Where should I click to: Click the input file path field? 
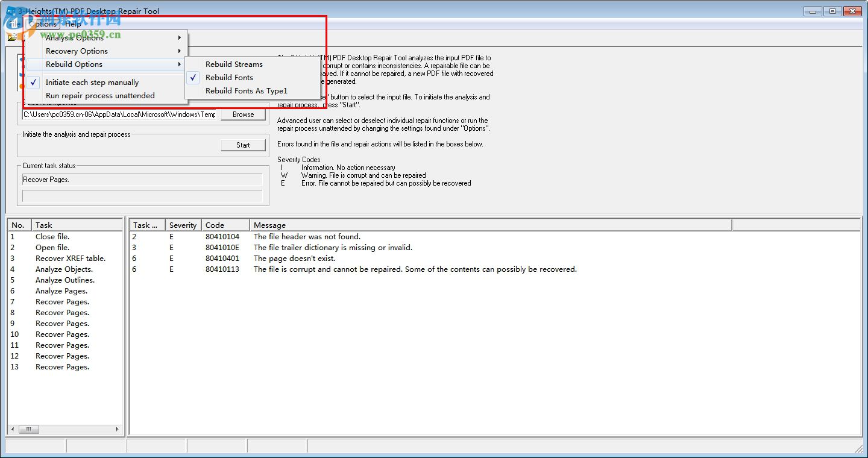119,114
